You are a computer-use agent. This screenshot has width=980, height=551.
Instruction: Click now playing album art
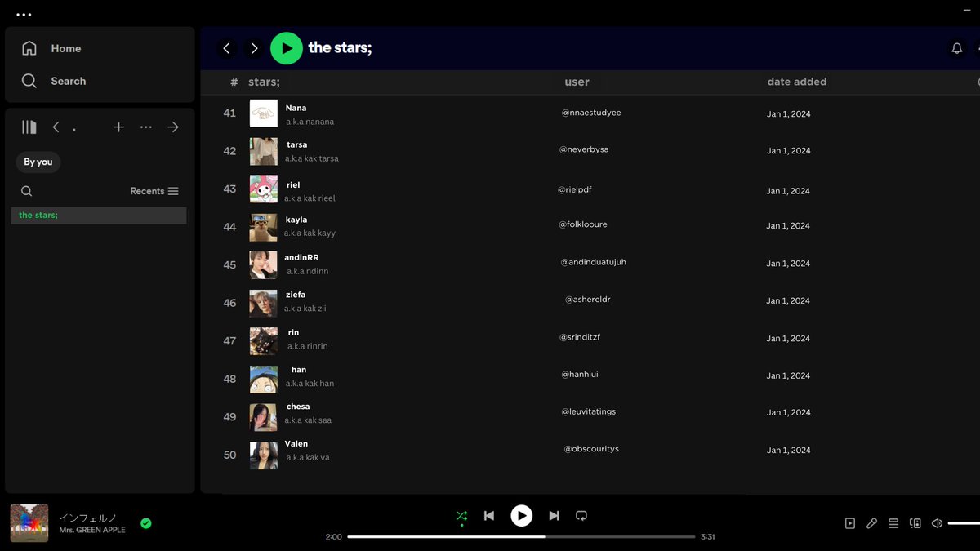point(29,523)
